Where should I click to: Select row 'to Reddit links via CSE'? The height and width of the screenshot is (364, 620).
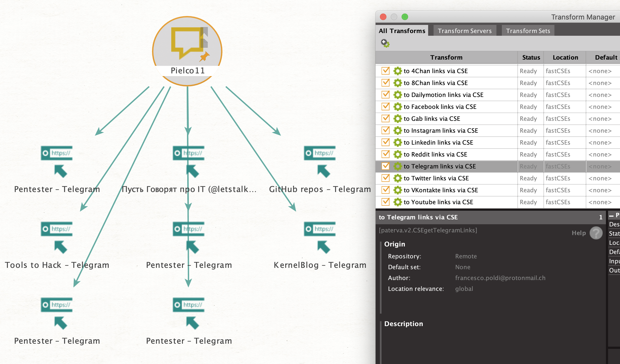[498, 154]
